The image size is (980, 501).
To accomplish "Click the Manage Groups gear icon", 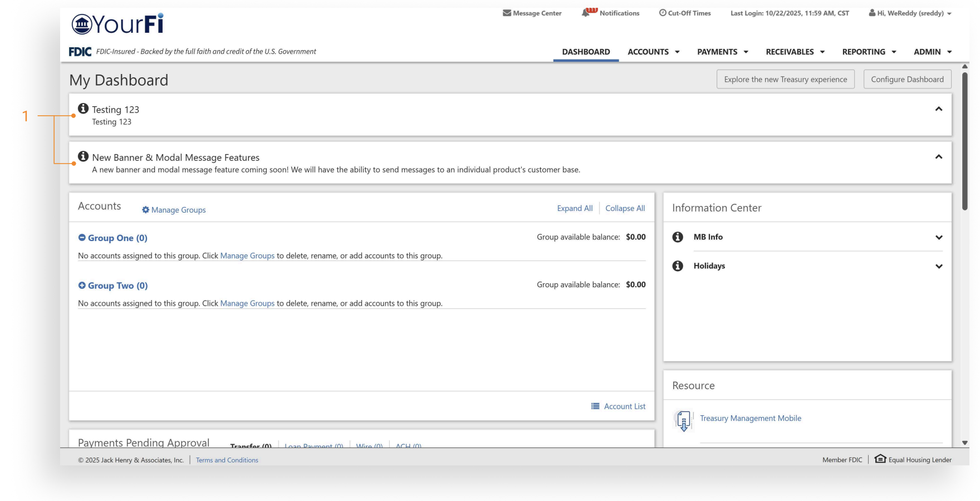I will tap(145, 210).
